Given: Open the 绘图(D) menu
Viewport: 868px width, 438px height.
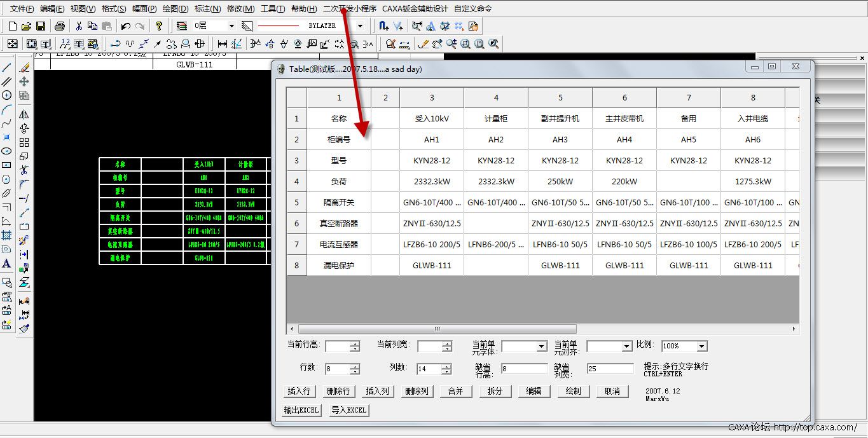Looking at the screenshot, I should [x=176, y=9].
